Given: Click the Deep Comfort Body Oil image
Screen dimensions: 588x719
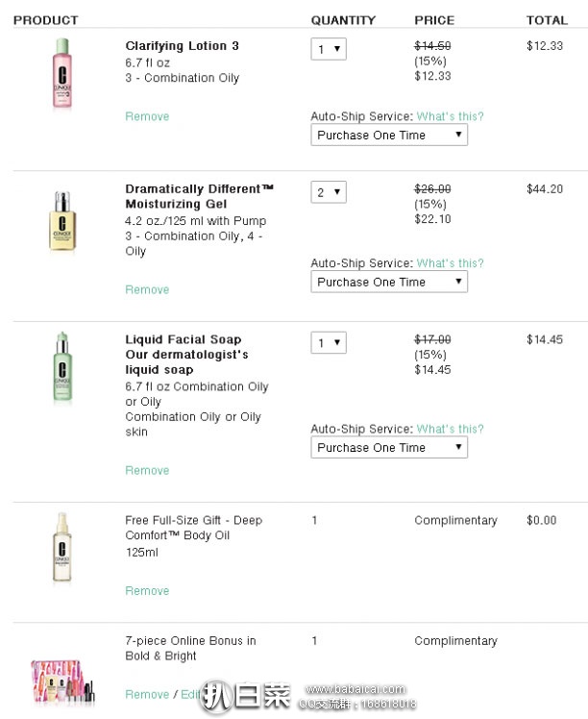Looking at the screenshot, I should click(62, 549).
